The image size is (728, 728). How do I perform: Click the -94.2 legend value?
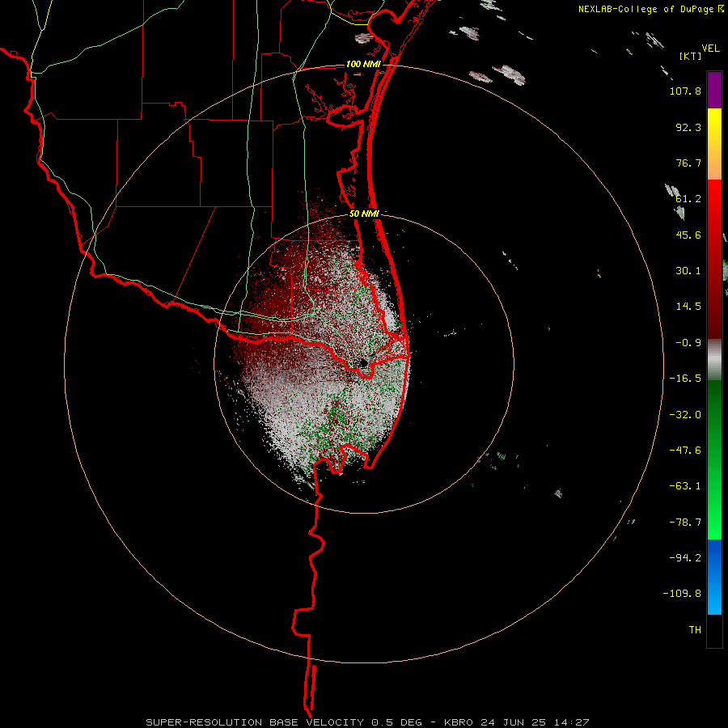point(685,558)
